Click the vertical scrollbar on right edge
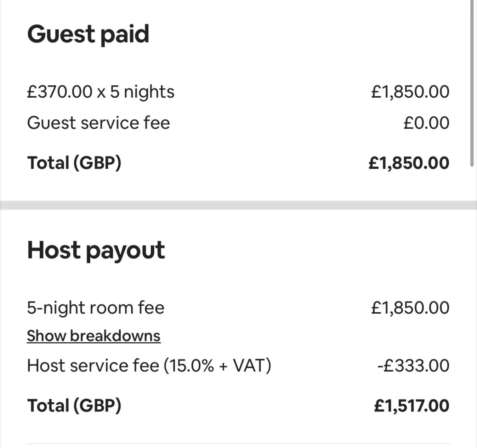This screenshot has width=477, height=448. click(x=472, y=83)
